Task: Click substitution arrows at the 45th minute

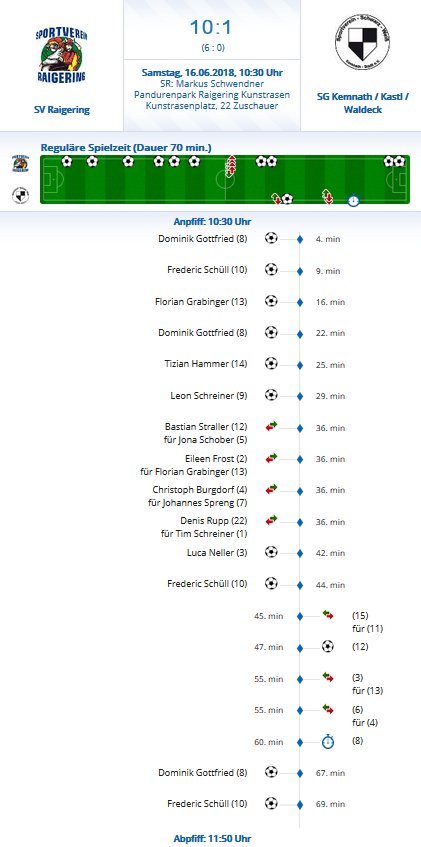Action: pyautogui.click(x=328, y=615)
